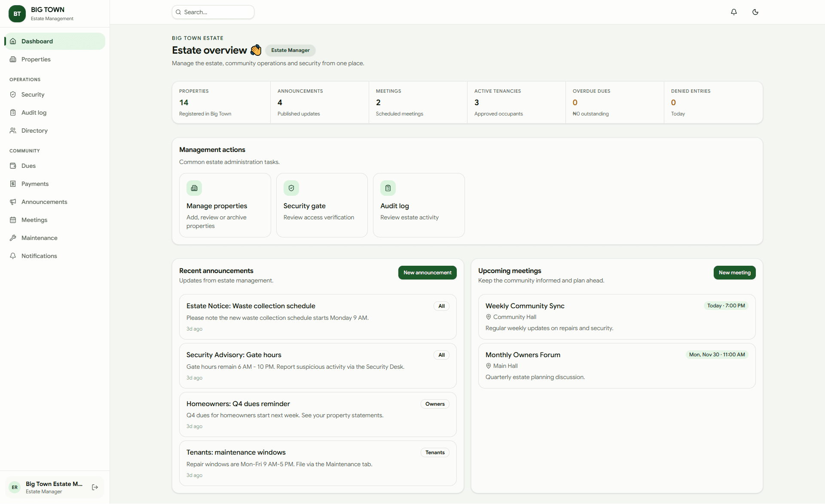Click the Notifications bell icon in sidebar
Viewport: 825px width, 504px height.
13,256
